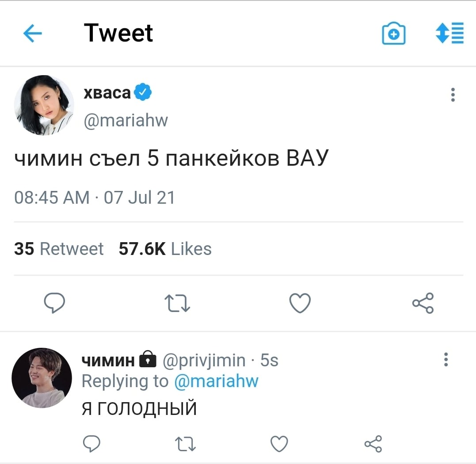Like the reply "Я ГОЛОДНЫЙ"
Viewport: 476px width, 464px height.
click(279, 443)
